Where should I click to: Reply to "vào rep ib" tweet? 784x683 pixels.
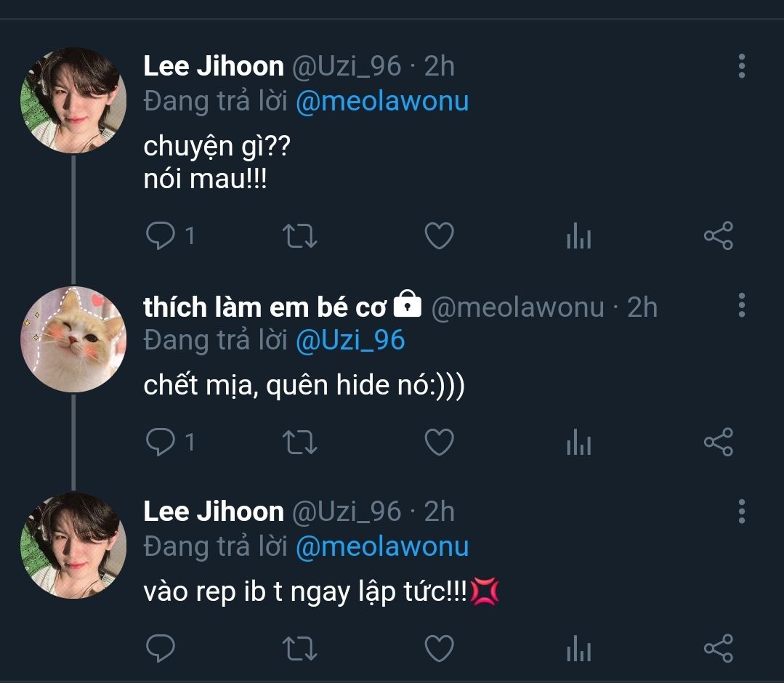click(x=161, y=648)
